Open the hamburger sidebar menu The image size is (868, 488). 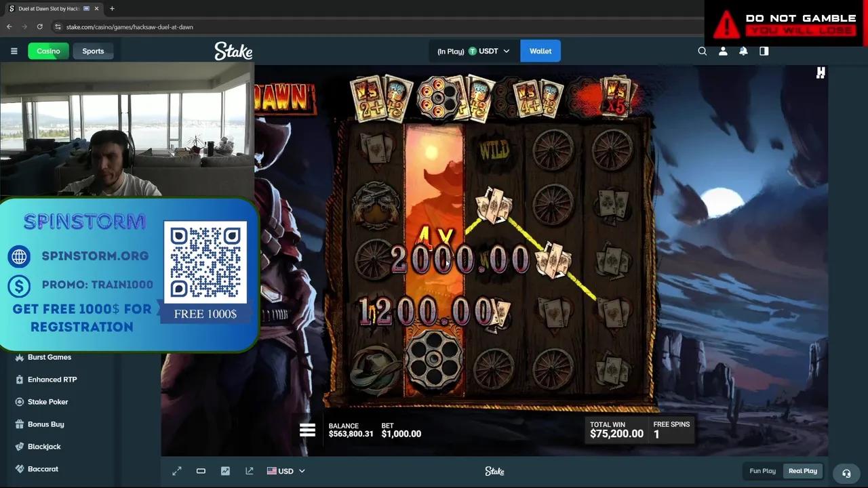14,51
